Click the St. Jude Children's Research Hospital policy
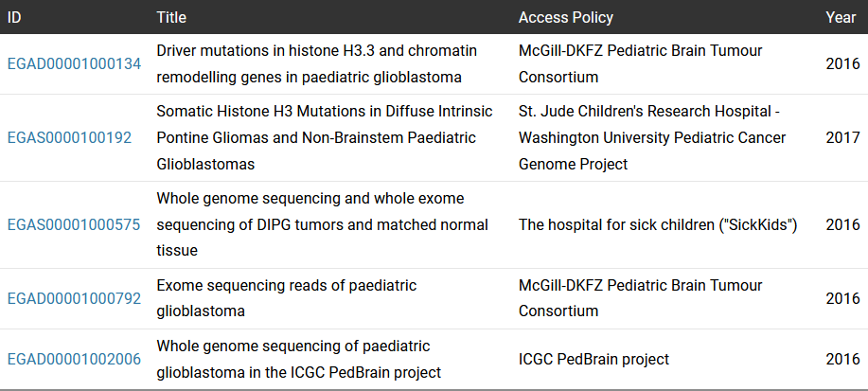Screen dimensions: 868x391 [x=651, y=137]
